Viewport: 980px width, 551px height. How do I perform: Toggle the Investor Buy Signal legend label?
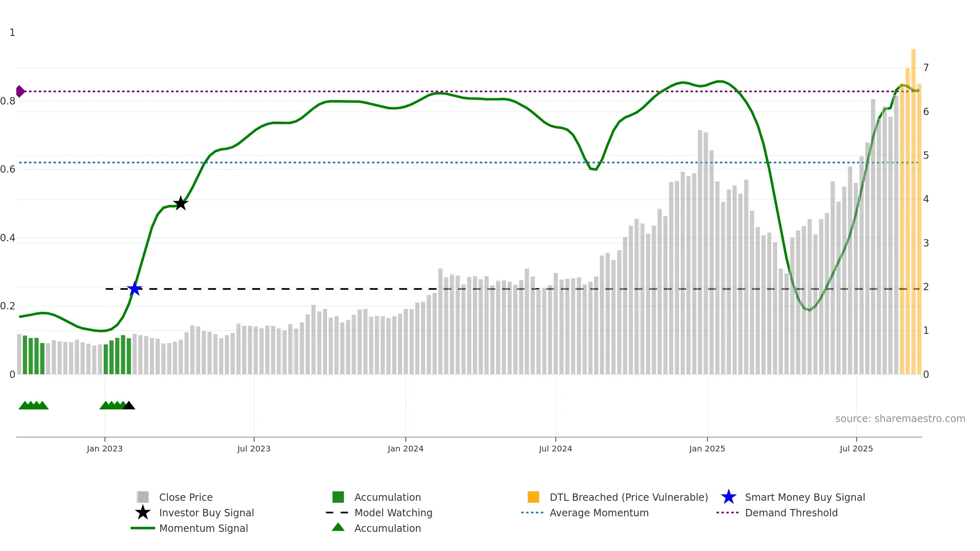click(207, 513)
